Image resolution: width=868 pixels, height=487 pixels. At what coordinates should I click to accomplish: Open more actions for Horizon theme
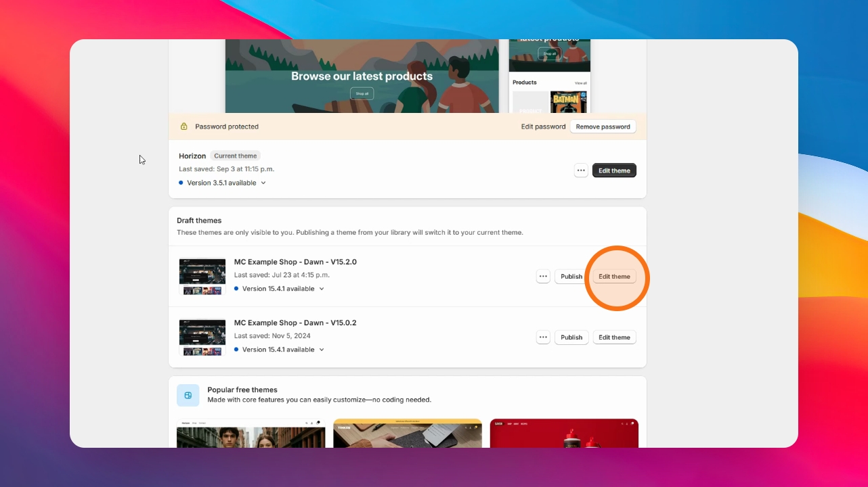tap(581, 170)
